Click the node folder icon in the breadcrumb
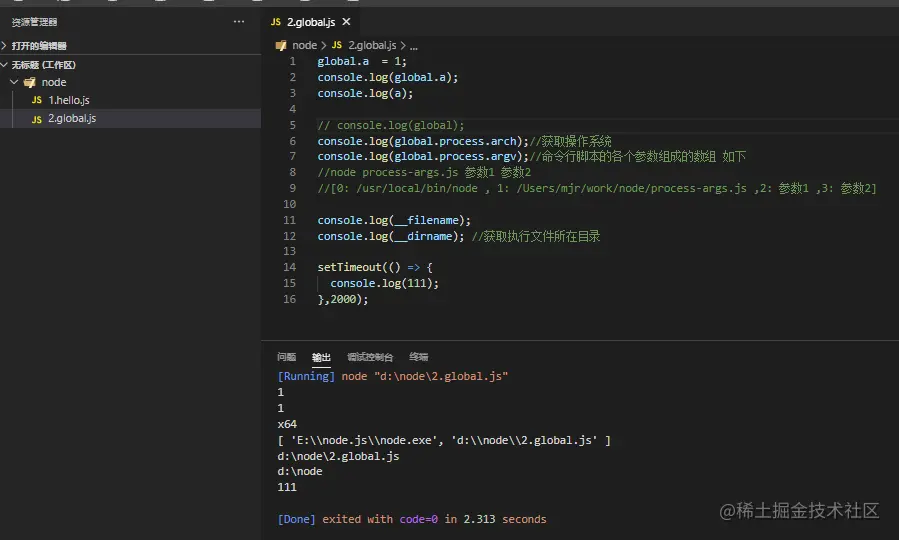Viewport: 899px width, 540px height. pyautogui.click(x=282, y=45)
